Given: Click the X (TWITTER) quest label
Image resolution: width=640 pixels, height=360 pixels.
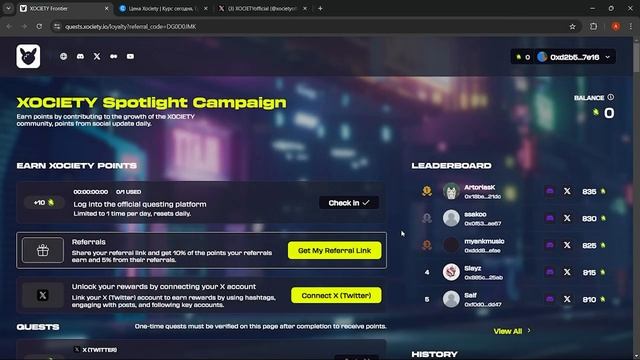Looking at the screenshot, I should tap(100, 350).
